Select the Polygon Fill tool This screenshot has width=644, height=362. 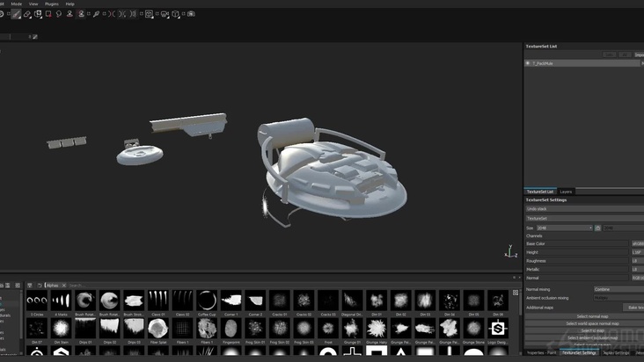point(48,14)
